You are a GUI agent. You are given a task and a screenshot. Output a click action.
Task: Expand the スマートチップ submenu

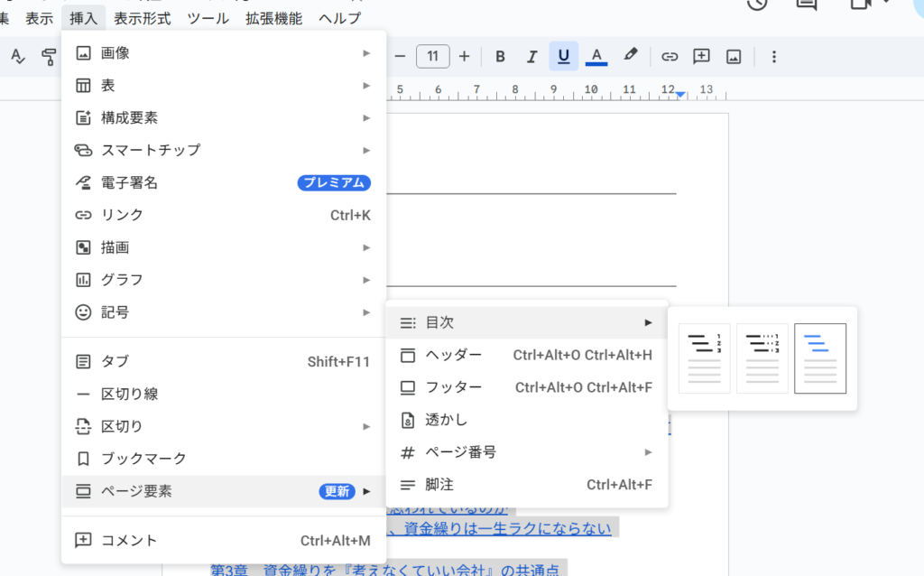click(x=224, y=150)
